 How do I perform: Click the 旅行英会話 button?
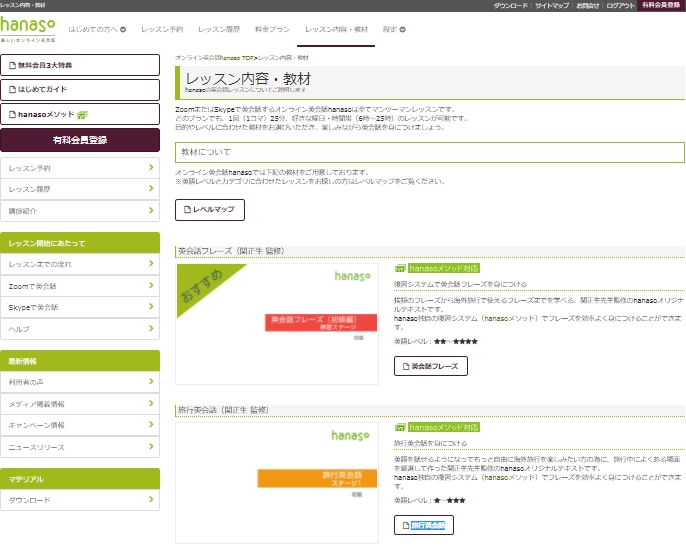pyautogui.click(x=424, y=525)
